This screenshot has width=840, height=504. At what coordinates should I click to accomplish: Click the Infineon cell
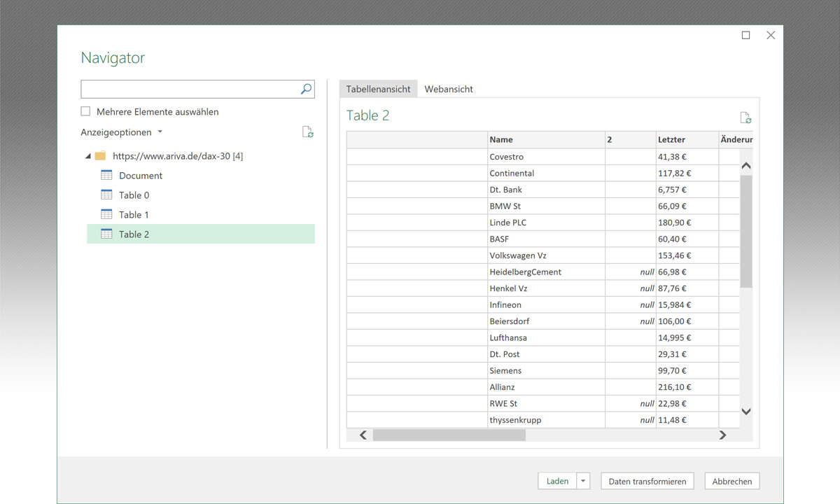pyautogui.click(x=546, y=304)
